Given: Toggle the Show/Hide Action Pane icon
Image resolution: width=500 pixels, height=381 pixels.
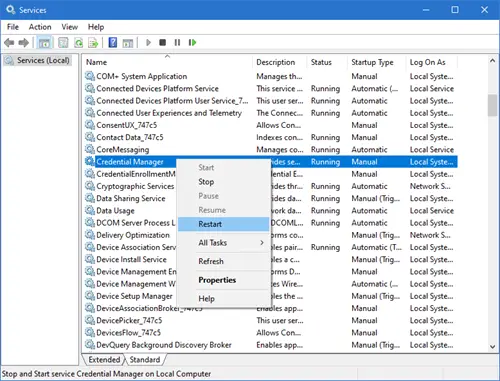Looking at the screenshot, I should (x=128, y=43).
